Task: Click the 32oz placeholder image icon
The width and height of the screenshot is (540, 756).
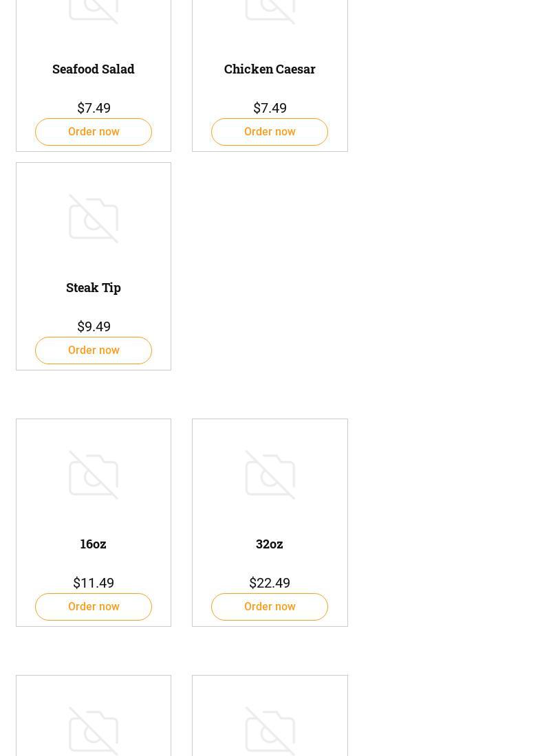Action: (270, 475)
